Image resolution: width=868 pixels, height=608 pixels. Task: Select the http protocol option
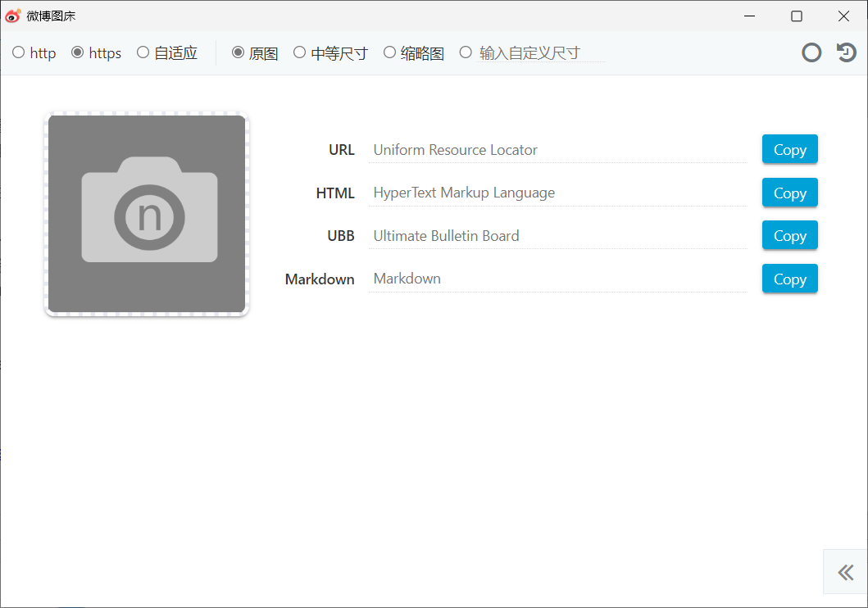point(18,52)
